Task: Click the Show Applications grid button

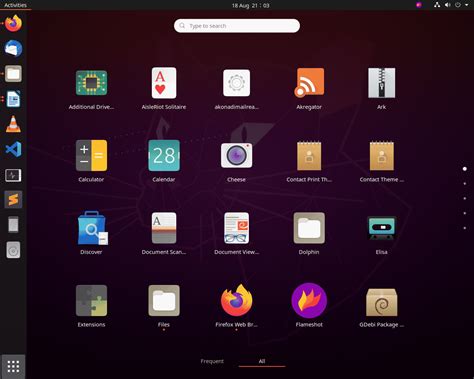Action: [x=13, y=367]
